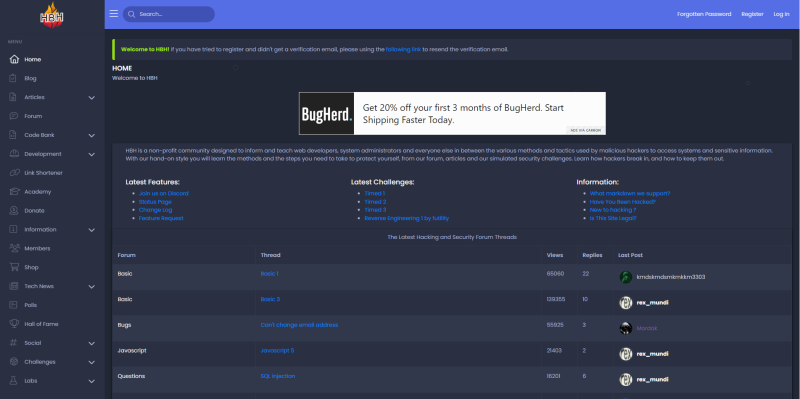This screenshot has height=399, width=800.
Task: Click the Information icon in sidebar
Action: (x=14, y=230)
